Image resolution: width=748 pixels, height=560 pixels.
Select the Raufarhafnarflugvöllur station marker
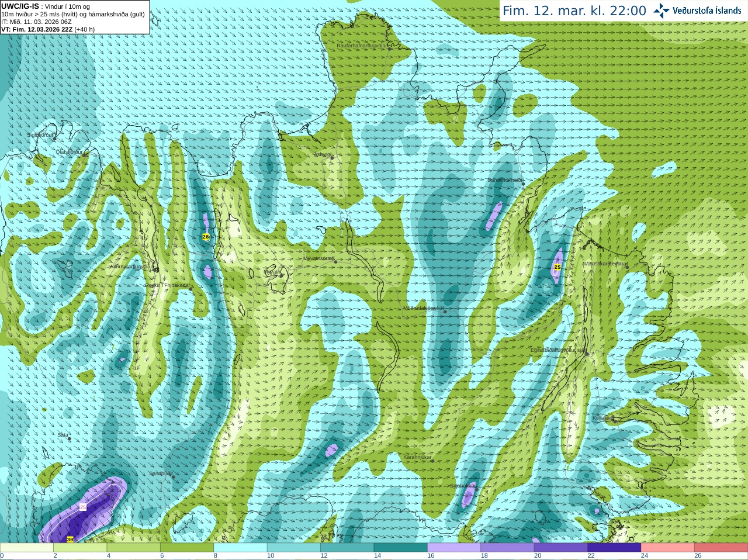pyautogui.click(x=390, y=49)
